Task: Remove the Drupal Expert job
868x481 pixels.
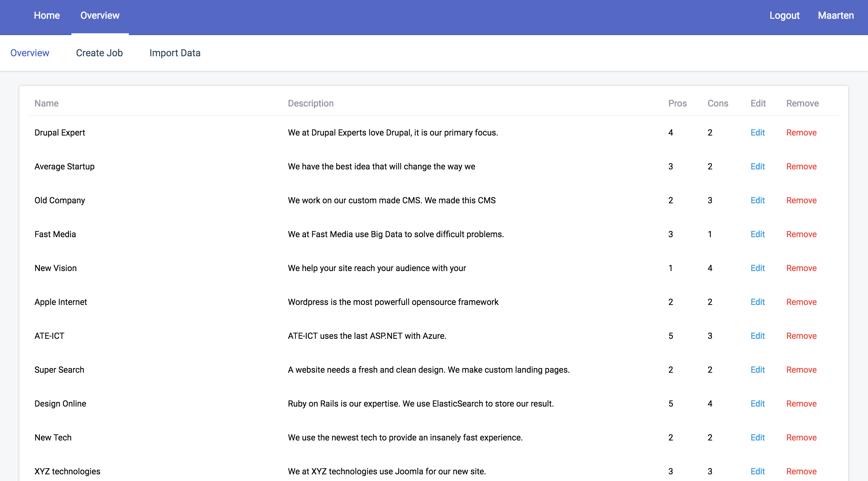Action: click(x=801, y=133)
